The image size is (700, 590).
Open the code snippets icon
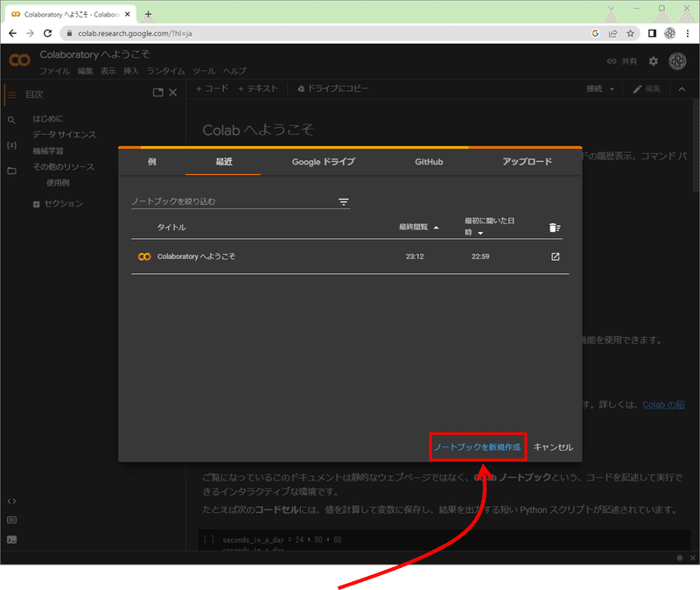pyautogui.click(x=11, y=501)
